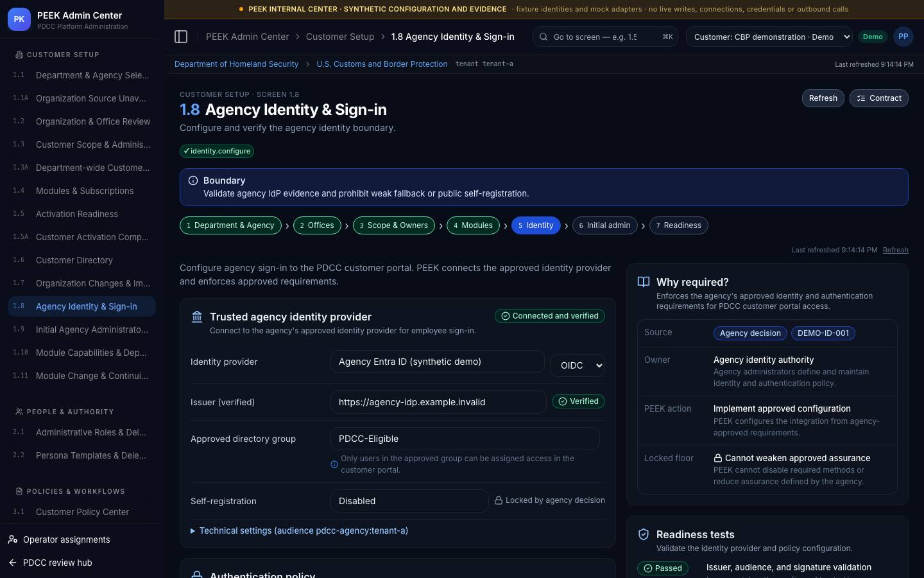924x578 pixels.
Task: Click the Verified issuer badge
Action: tap(578, 401)
